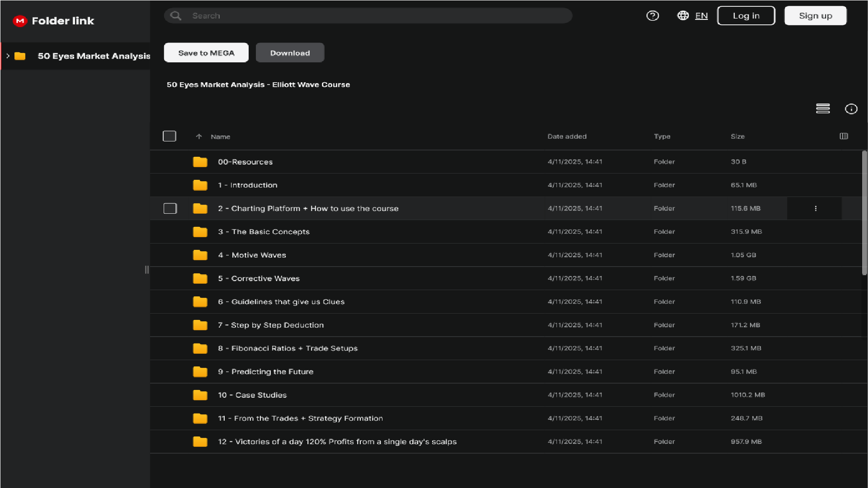
Task: Open the folder info icon
Action: 851,109
